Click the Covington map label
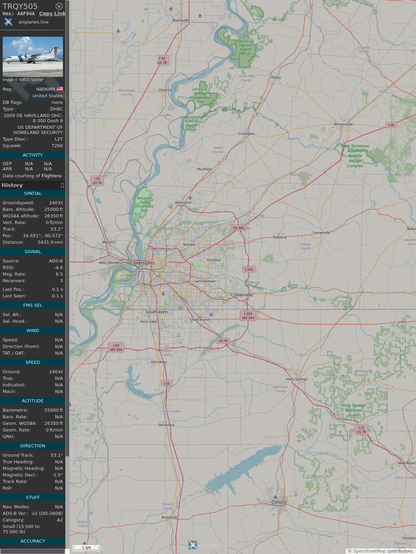 (x=246, y=133)
